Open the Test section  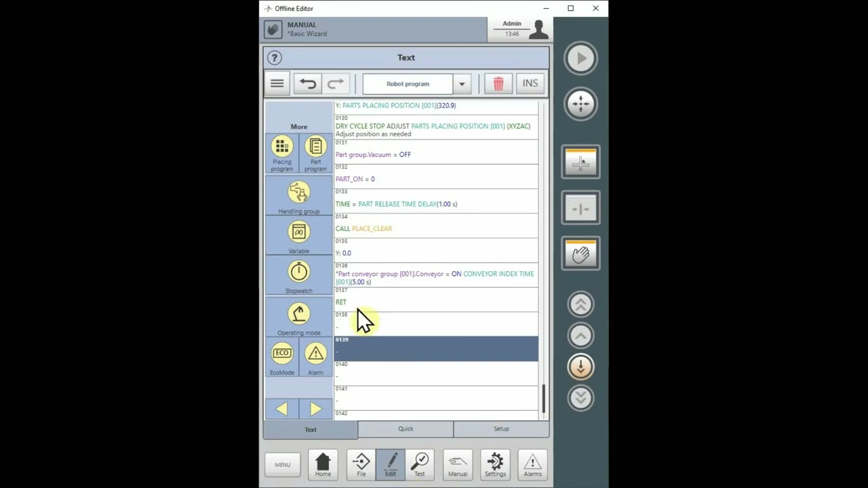(x=420, y=464)
